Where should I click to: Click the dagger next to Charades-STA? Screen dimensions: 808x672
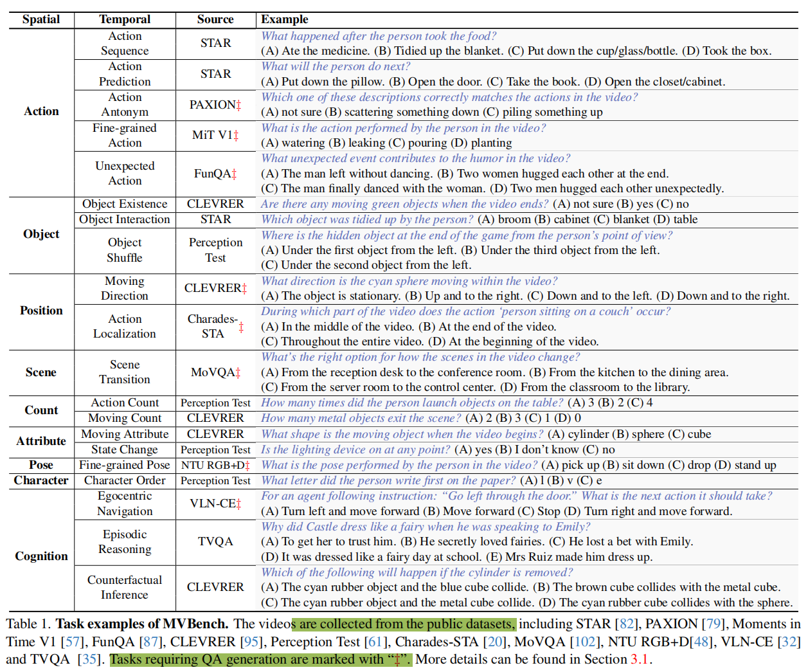[x=242, y=327]
